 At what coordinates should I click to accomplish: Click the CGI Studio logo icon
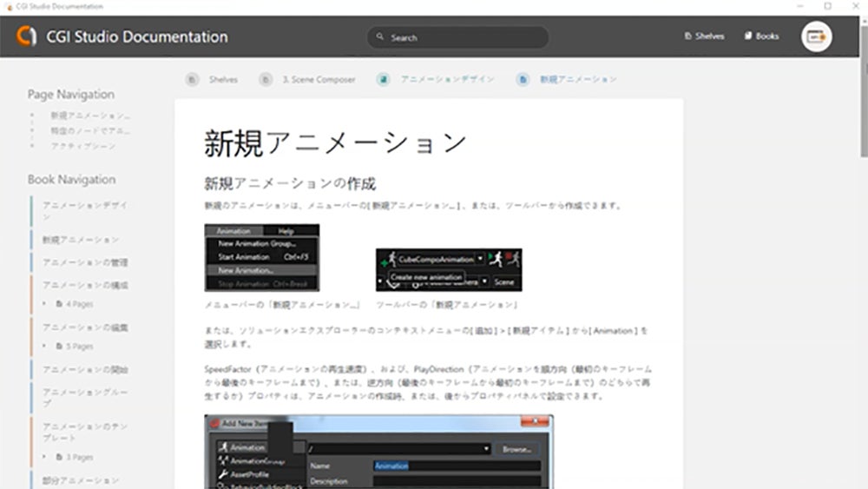26,36
